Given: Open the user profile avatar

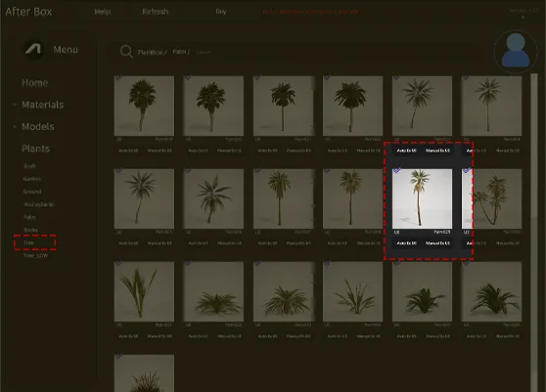Looking at the screenshot, I should [516, 52].
